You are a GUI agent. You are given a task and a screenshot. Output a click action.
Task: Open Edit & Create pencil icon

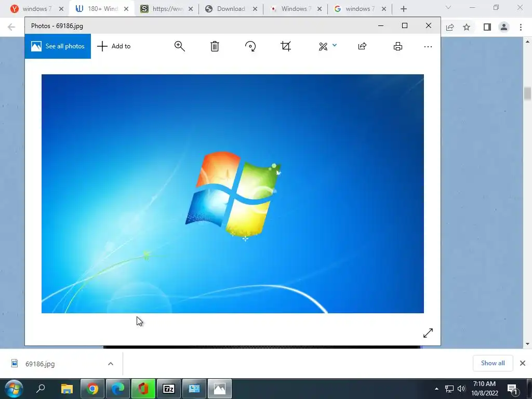(x=323, y=46)
